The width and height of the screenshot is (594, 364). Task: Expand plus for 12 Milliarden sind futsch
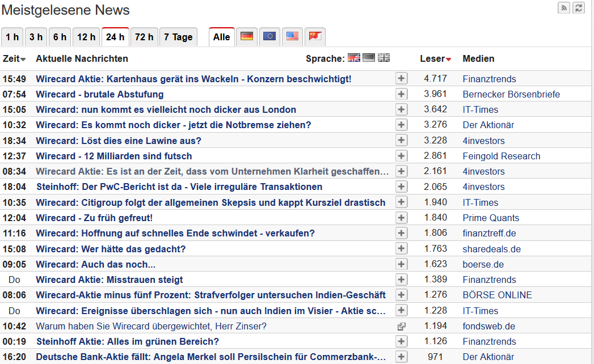[401, 156]
